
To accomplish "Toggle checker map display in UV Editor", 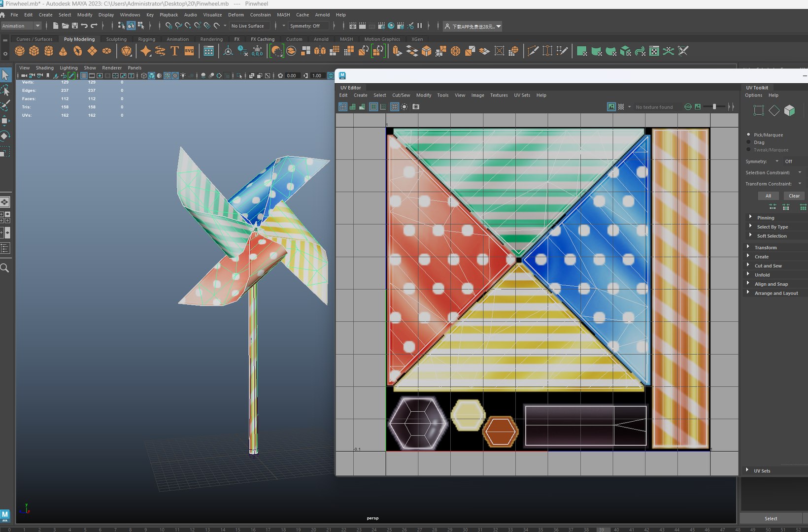I will pyautogui.click(x=621, y=106).
